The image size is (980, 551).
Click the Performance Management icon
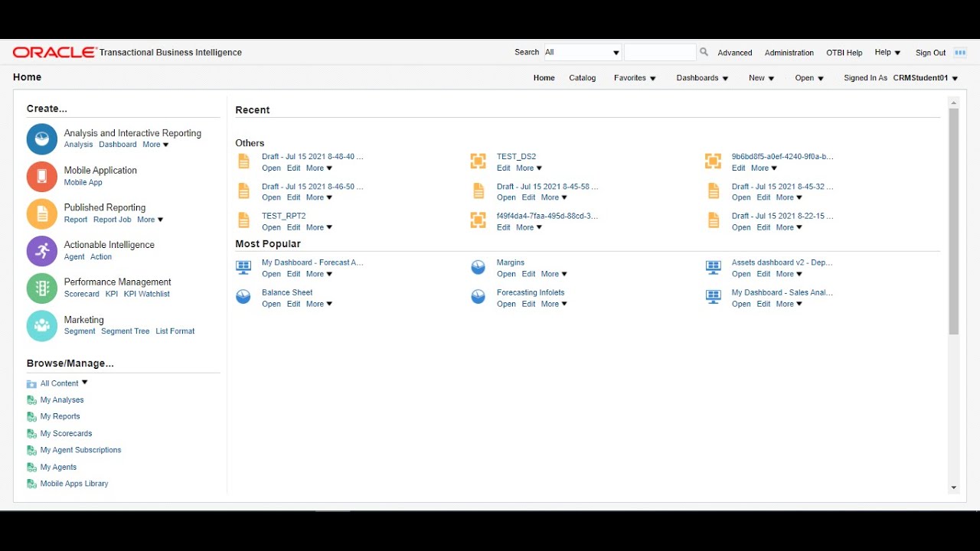42,289
